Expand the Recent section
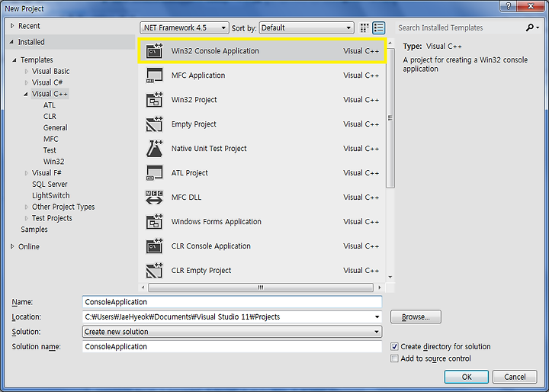The image size is (549, 392). pos(12,26)
